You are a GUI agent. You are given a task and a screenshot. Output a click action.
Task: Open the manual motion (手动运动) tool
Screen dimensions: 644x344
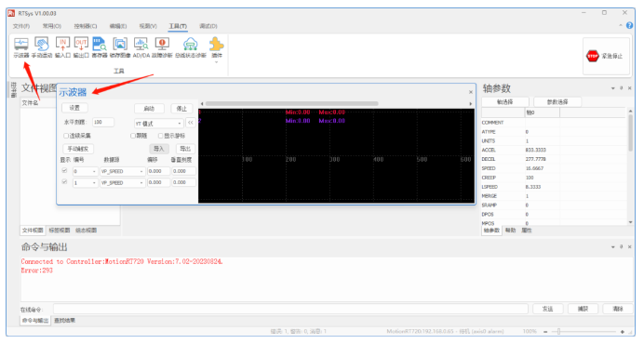pos(42,47)
